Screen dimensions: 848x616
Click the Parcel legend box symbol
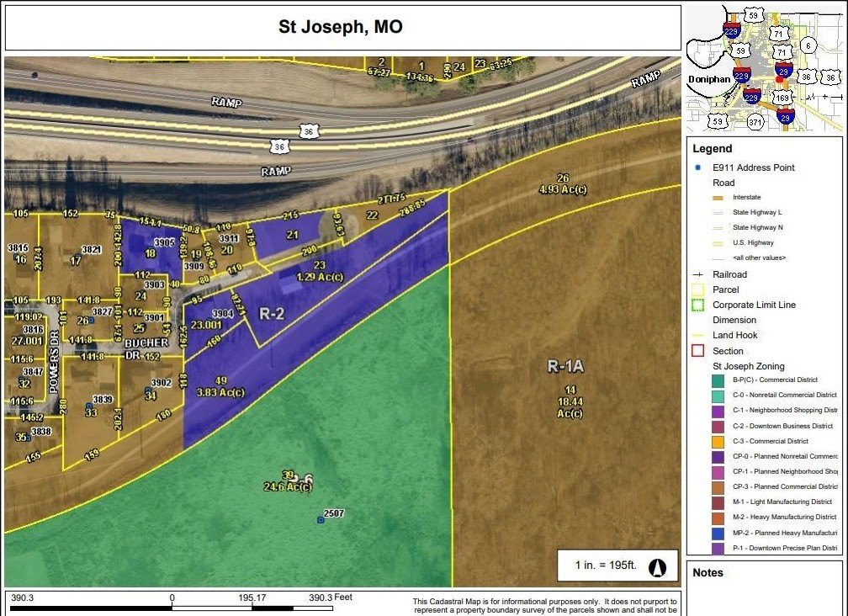(x=698, y=289)
